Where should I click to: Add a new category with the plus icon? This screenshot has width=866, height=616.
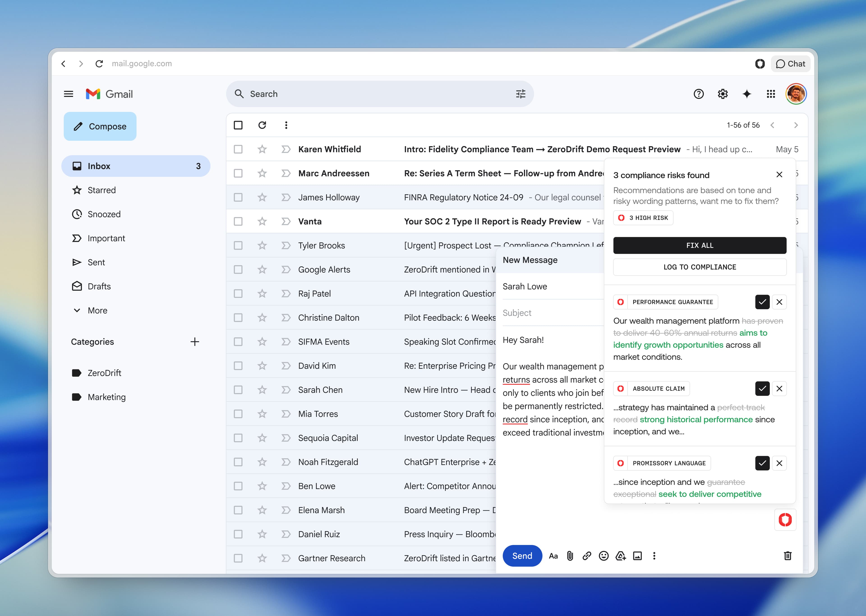pyautogui.click(x=194, y=342)
